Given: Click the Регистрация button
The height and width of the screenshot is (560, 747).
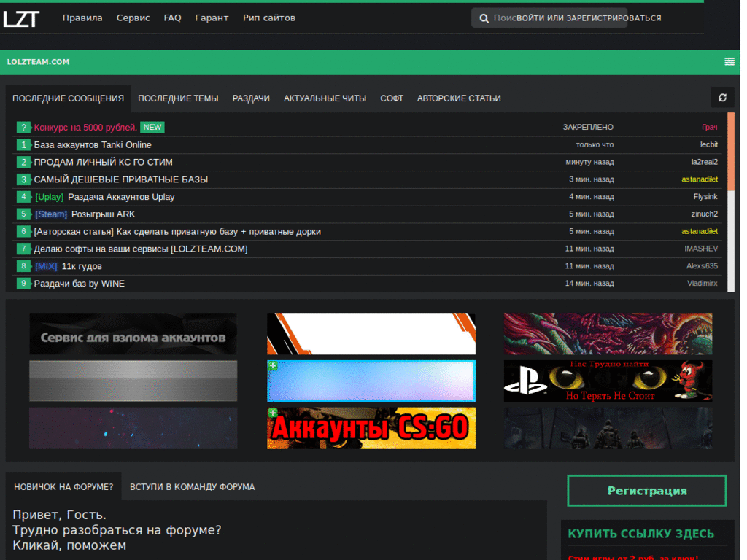Looking at the screenshot, I should pos(646,491).
